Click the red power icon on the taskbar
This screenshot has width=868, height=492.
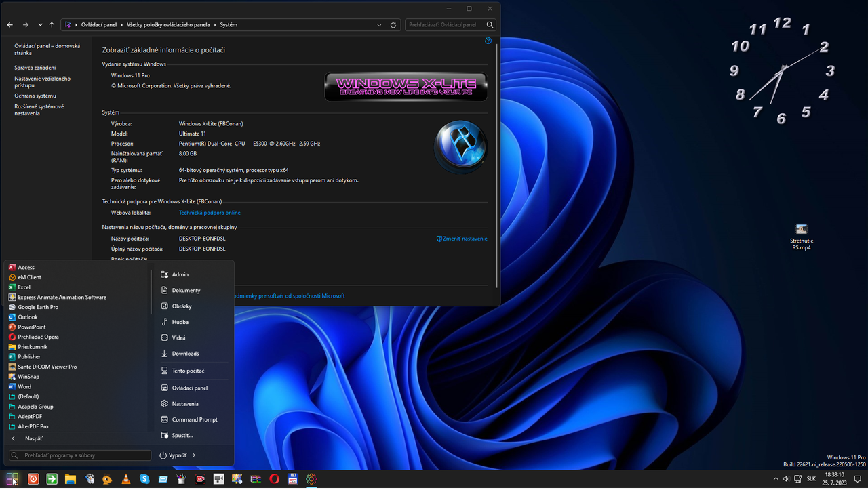coord(33,479)
